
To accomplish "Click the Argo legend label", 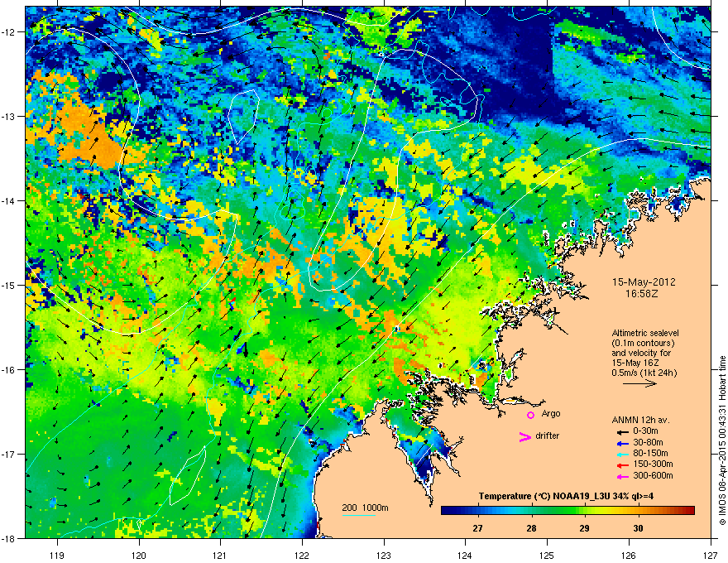I will pyautogui.click(x=551, y=413).
